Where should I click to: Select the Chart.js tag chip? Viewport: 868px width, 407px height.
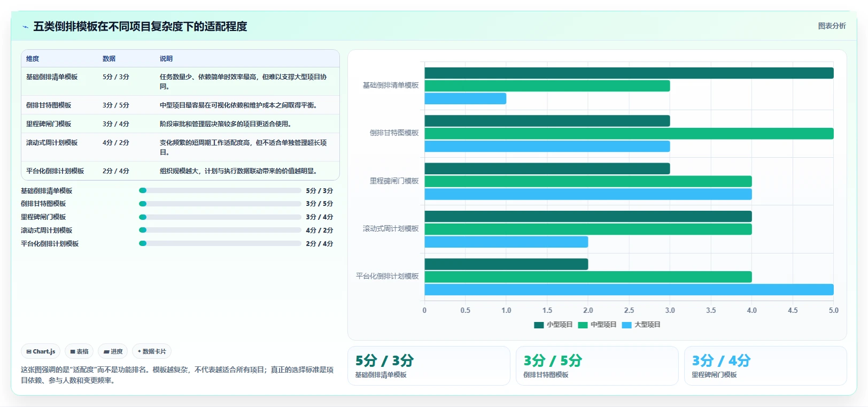tap(41, 351)
